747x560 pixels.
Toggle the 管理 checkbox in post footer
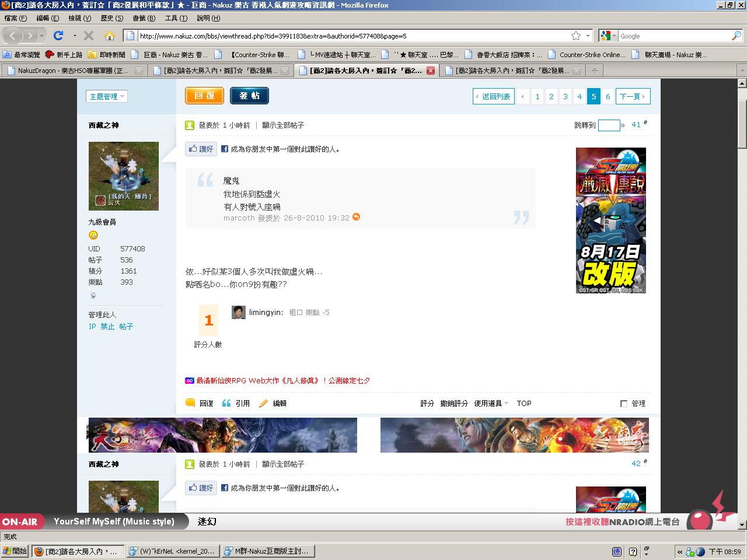[624, 403]
